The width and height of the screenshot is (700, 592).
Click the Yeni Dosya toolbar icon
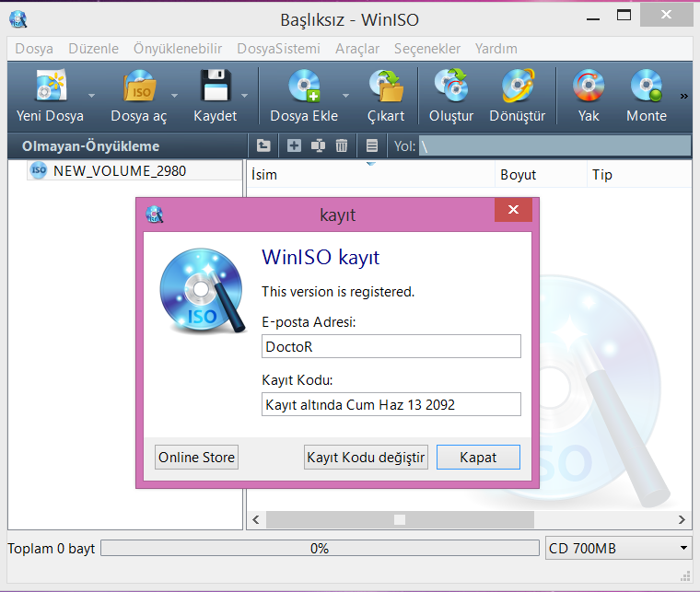(x=52, y=85)
